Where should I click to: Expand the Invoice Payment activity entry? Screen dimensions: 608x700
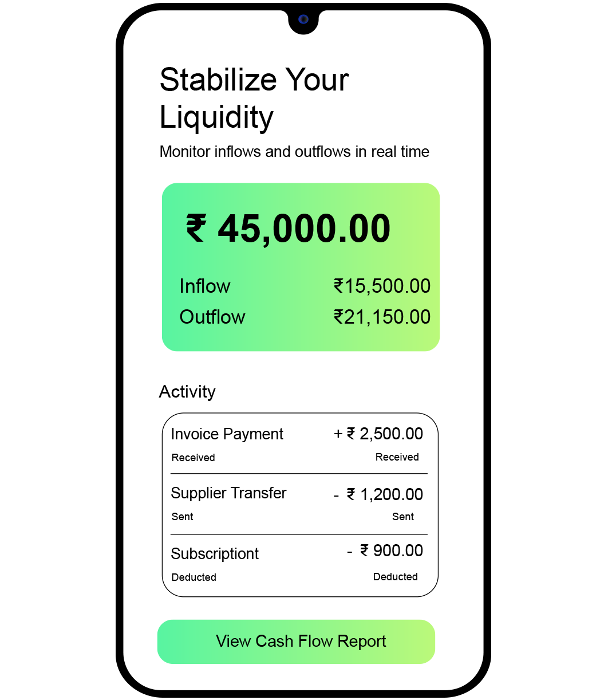(x=227, y=434)
